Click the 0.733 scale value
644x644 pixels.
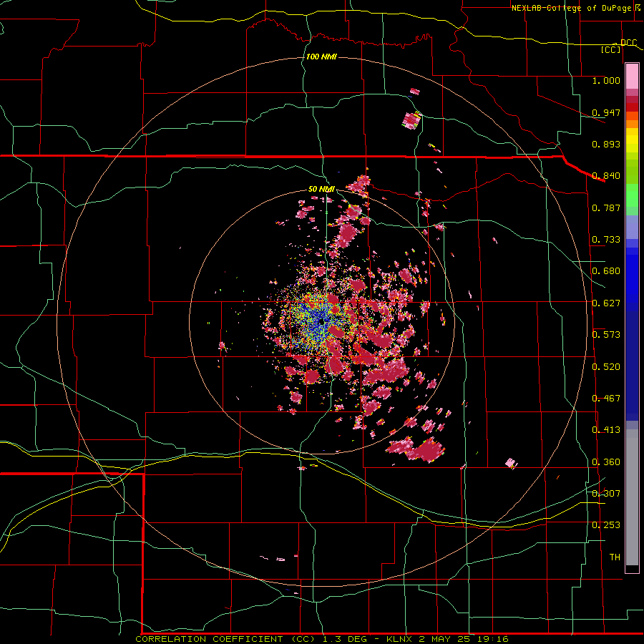(x=606, y=240)
